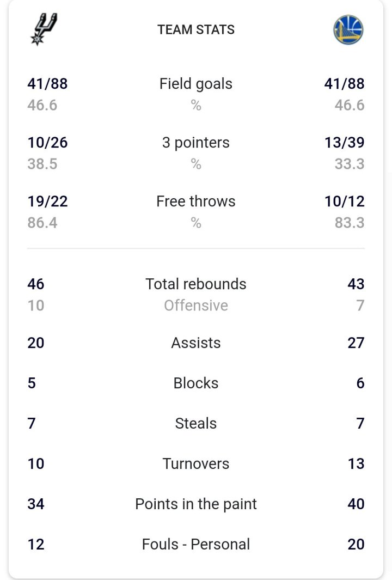Tap the Steals row label
392x580 pixels.
[196, 424]
